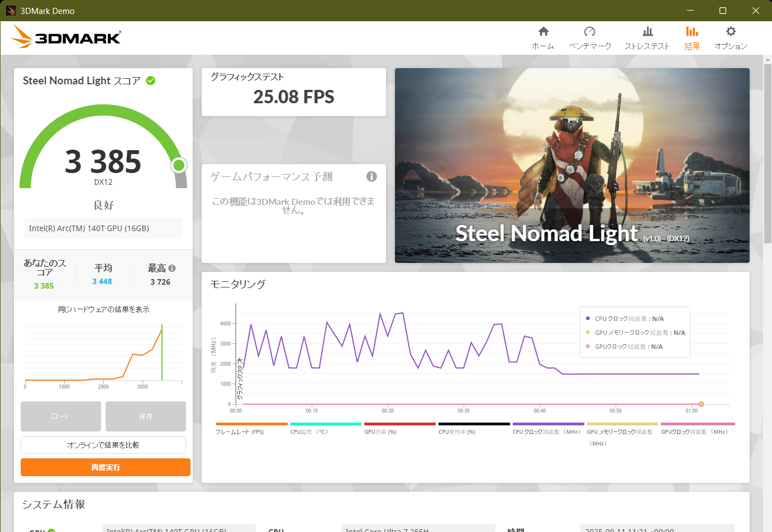Click the average score 3 448
The height and width of the screenshot is (532, 772).
[x=102, y=281]
